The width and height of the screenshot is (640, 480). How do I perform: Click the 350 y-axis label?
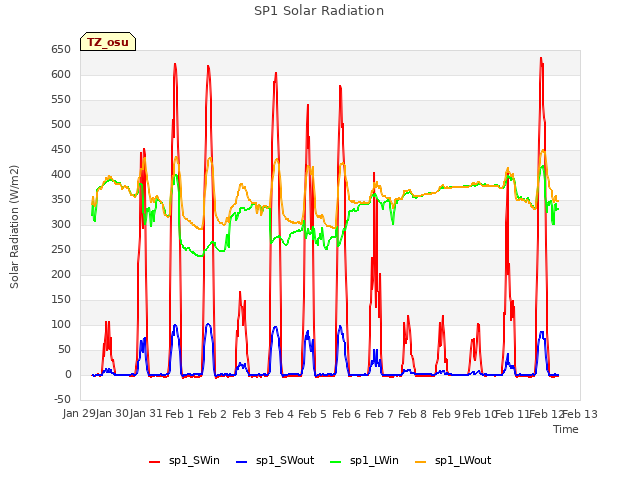point(61,200)
